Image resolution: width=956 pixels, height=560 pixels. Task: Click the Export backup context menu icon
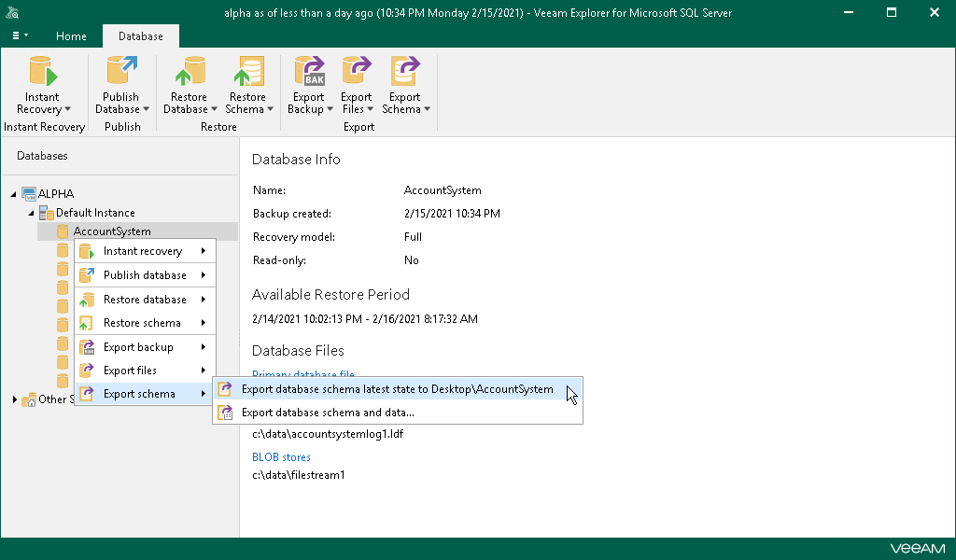tap(87, 346)
